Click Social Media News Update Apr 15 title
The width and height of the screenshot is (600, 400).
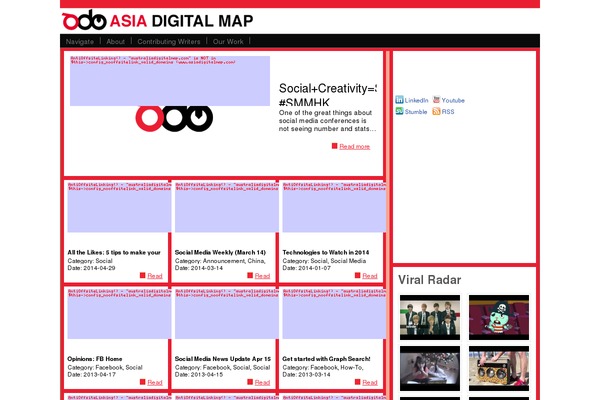point(223,359)
